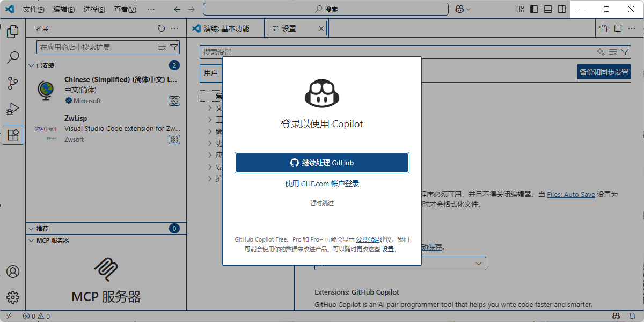The height and width of the screenshot is (322, 644).
Task: Open the Copilot dropdown chevron in title bar
Action: 468,9
